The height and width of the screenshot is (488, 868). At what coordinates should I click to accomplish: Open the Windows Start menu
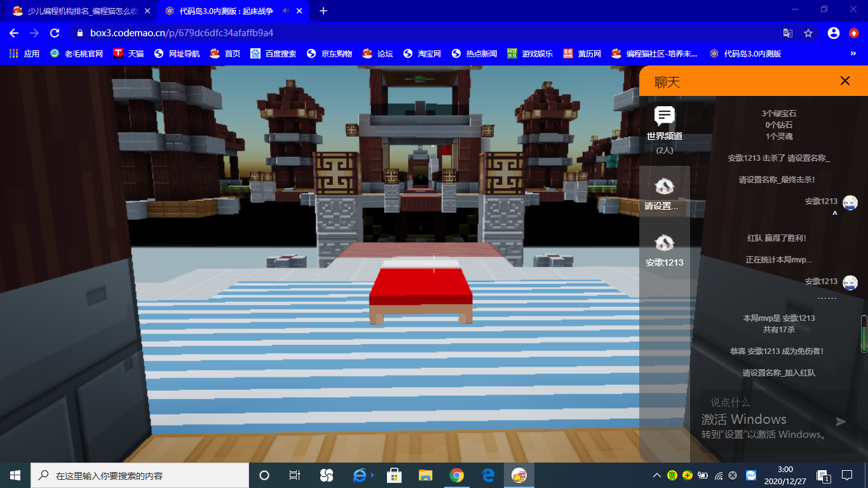[x=15, y=475]
